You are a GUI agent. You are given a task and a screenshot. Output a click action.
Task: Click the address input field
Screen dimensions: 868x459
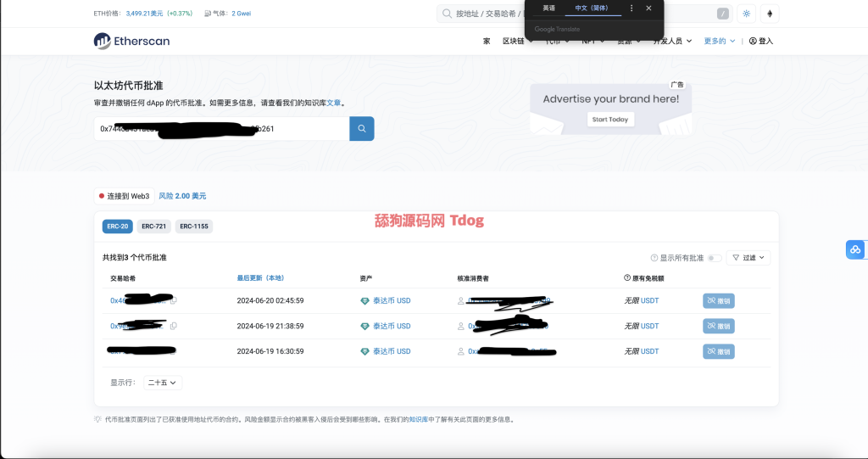coord(220,129)
